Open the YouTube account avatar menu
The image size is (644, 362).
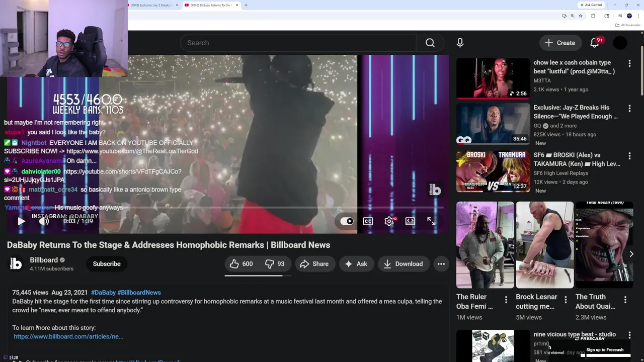[x=620, y=43]
